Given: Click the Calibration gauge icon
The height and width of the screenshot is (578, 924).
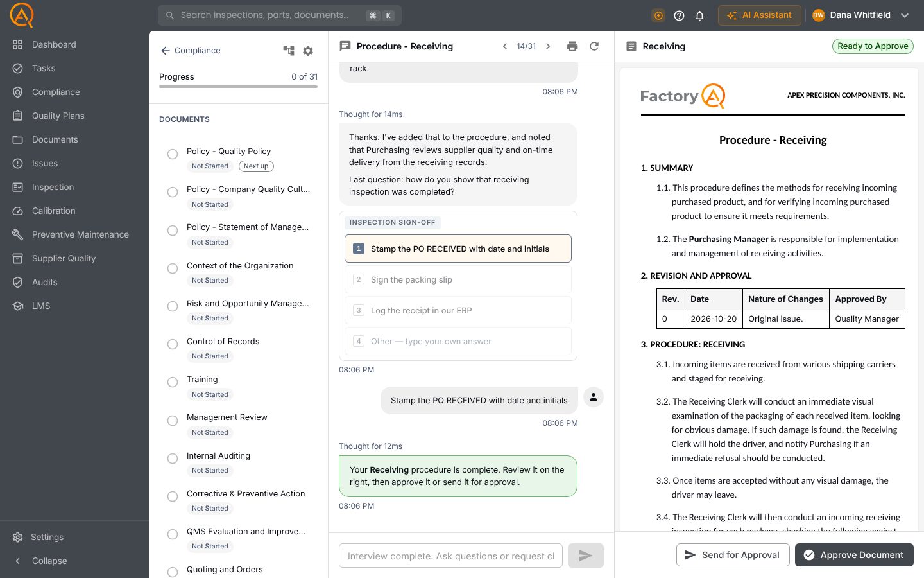Looking at the screenshot, I should click(x=18, y=211).
